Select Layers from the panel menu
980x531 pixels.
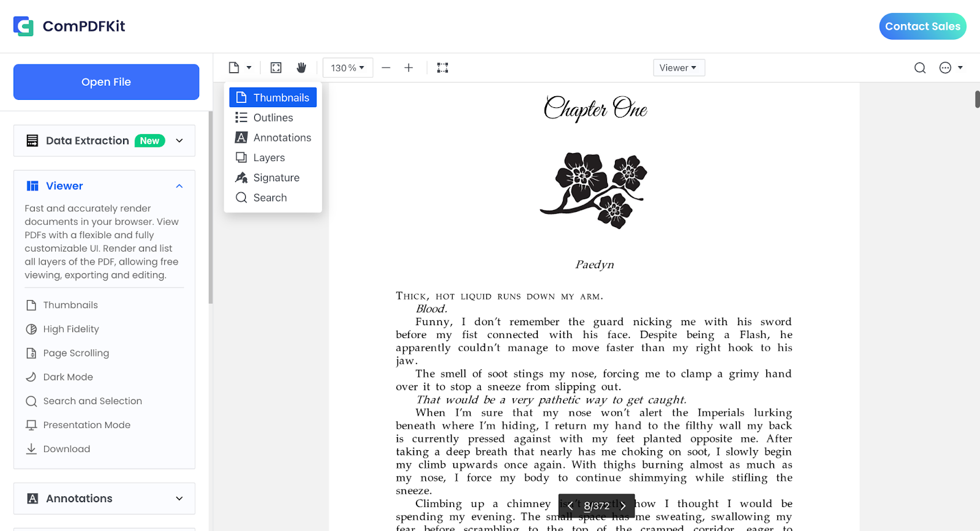269,158
